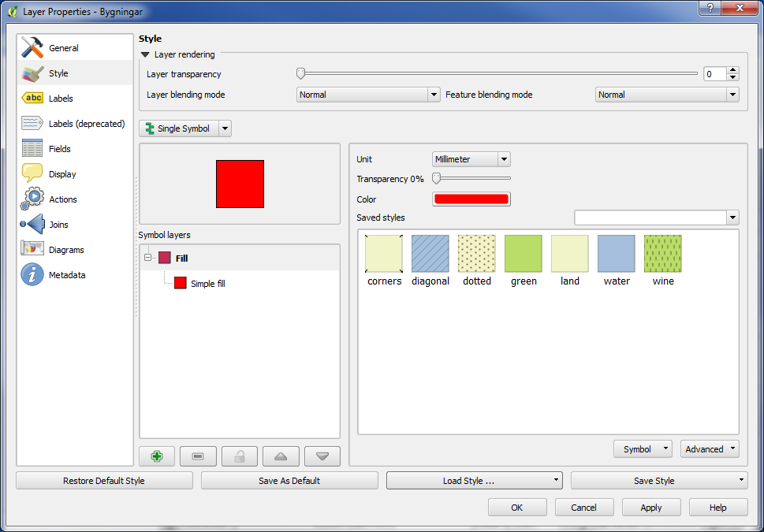The width and height of the screenshot is (764, 532).
Task: Collapse the Layer rendering section
Action: tap(145, 54)
